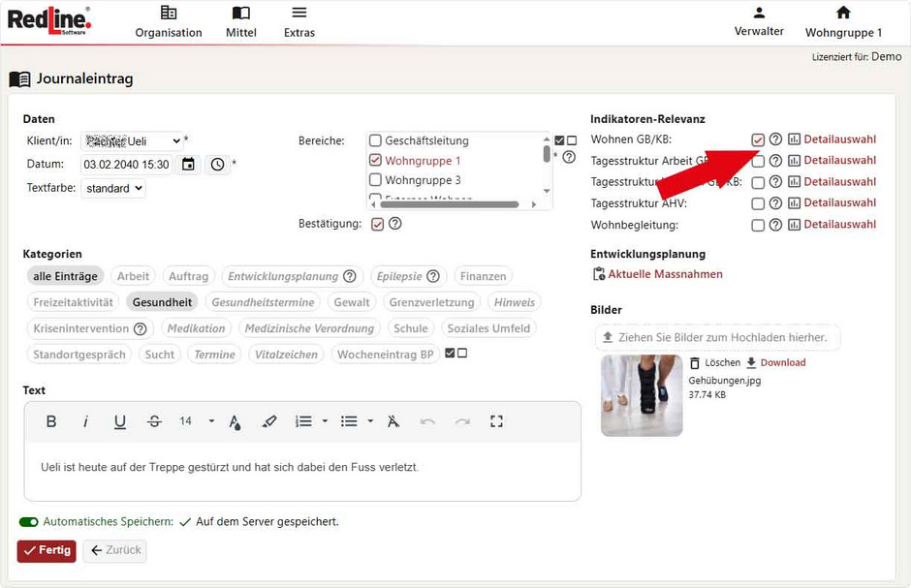Click the text highlight marker icon
Image resolution: width=911 pixels, height=588 pixels.
269,421
